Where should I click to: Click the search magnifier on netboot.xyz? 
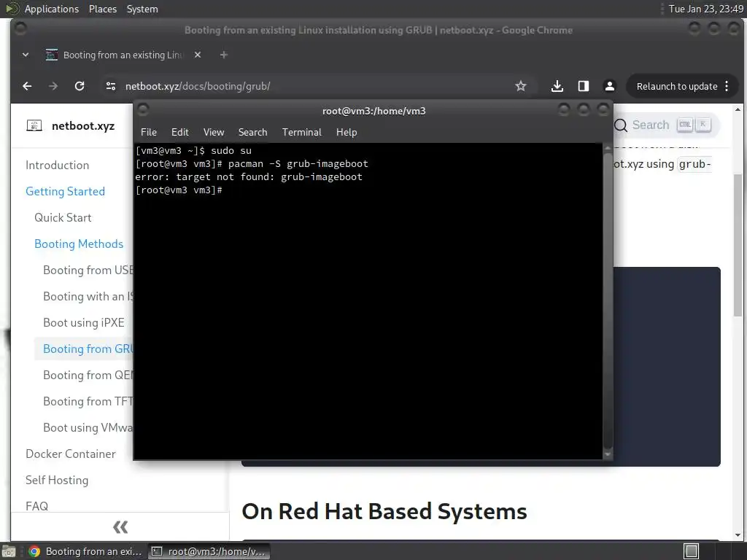pos(621,125)
